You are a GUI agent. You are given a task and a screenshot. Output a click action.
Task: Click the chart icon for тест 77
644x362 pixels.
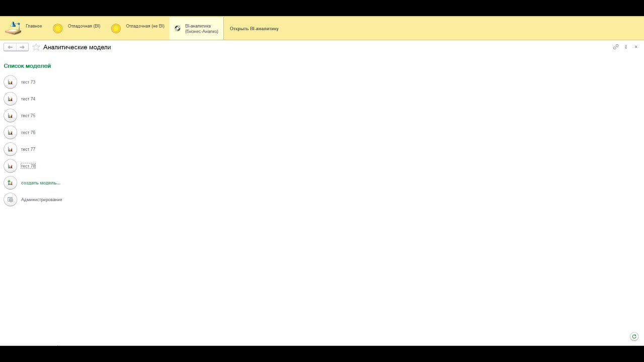(10, 149)
